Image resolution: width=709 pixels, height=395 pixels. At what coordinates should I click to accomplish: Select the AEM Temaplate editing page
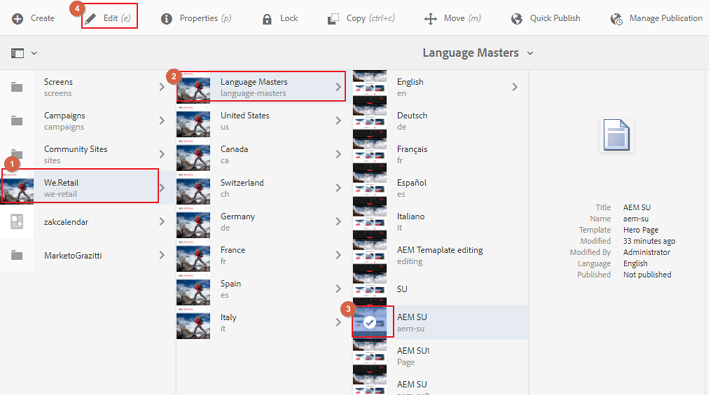tap(440, 255)
